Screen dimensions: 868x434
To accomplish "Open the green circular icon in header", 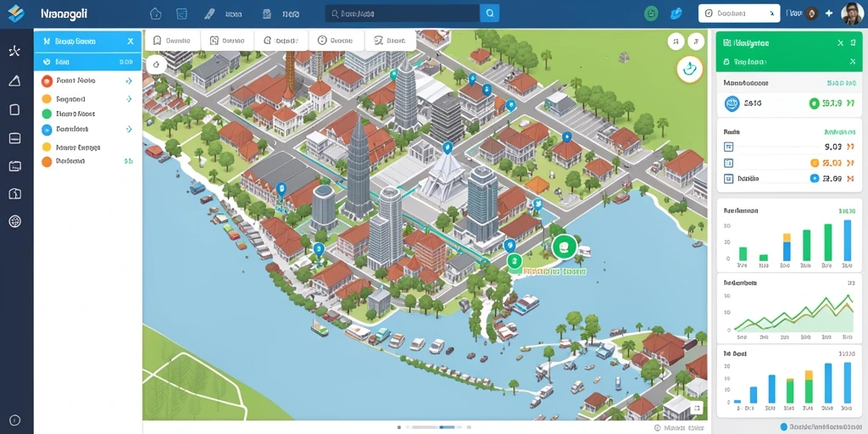I will coord(652,14).
